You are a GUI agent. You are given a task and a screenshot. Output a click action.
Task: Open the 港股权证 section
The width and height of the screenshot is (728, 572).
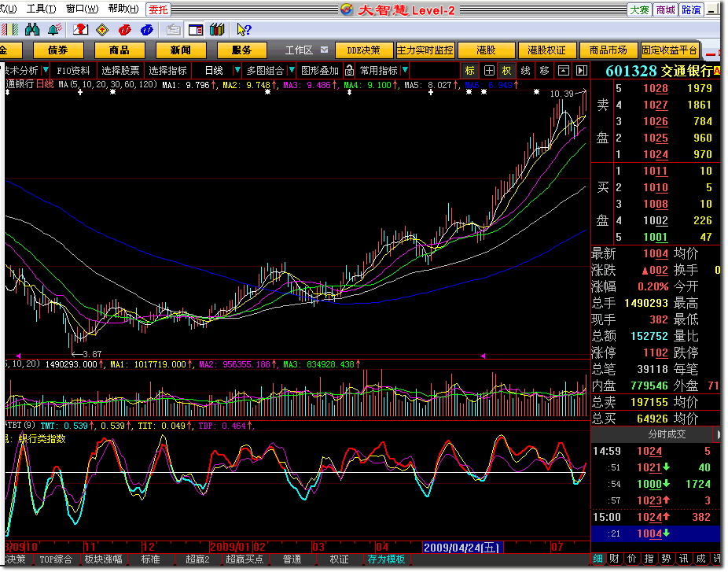tap(547, 50)
